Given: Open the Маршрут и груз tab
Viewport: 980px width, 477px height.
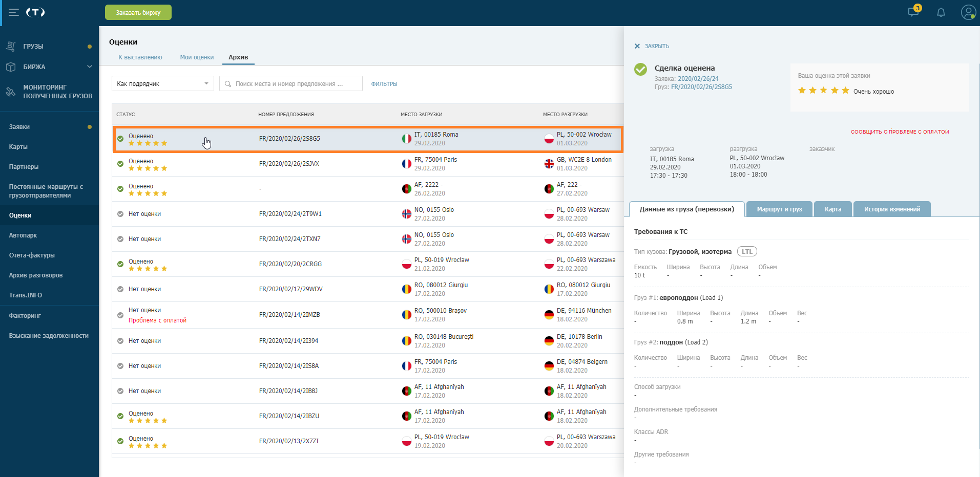Looking at the screenshot, I should point(780,209).
